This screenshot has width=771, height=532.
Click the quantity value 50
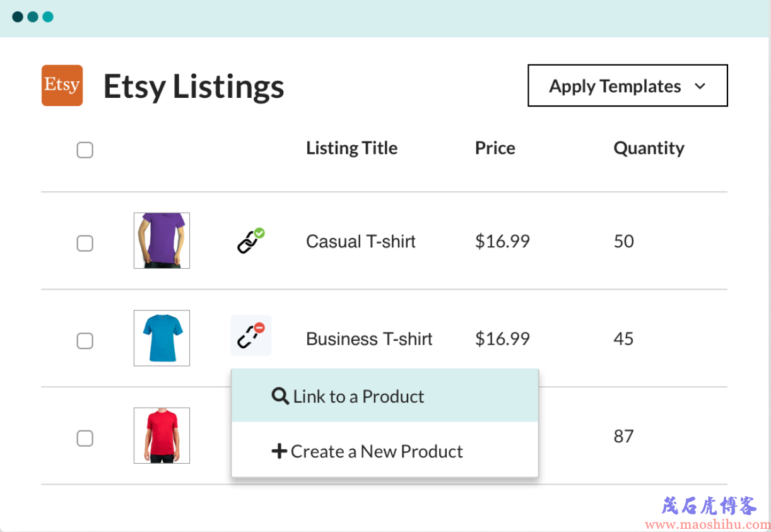pos(623,241)
